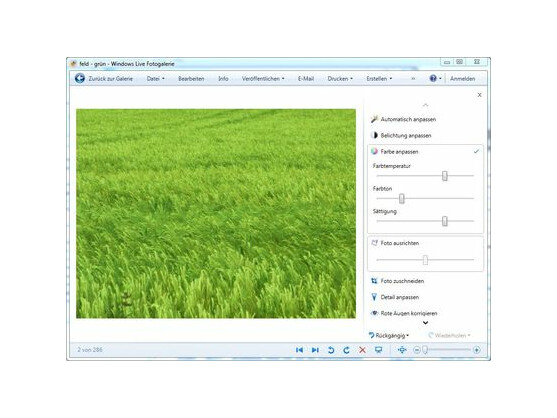557x418 pixels.
Task: Start slideshow using monitor icon
Action: [x=378, y=350]
